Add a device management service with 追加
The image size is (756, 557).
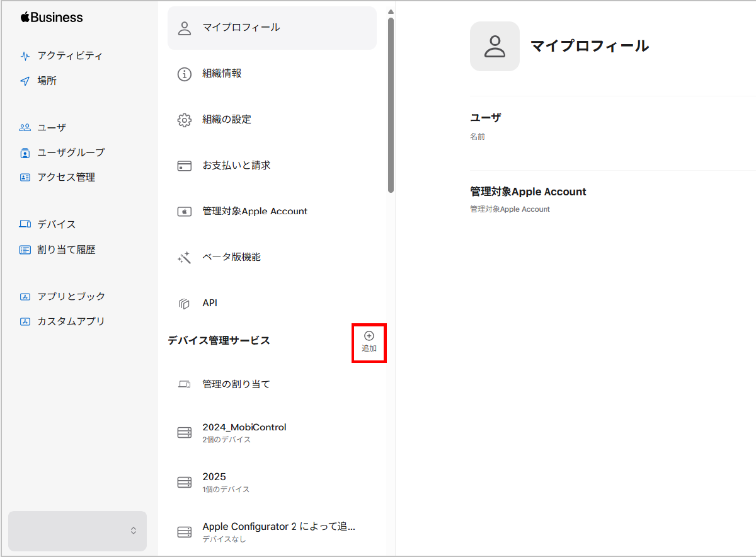pyautogui.click(x=369, y=342)
